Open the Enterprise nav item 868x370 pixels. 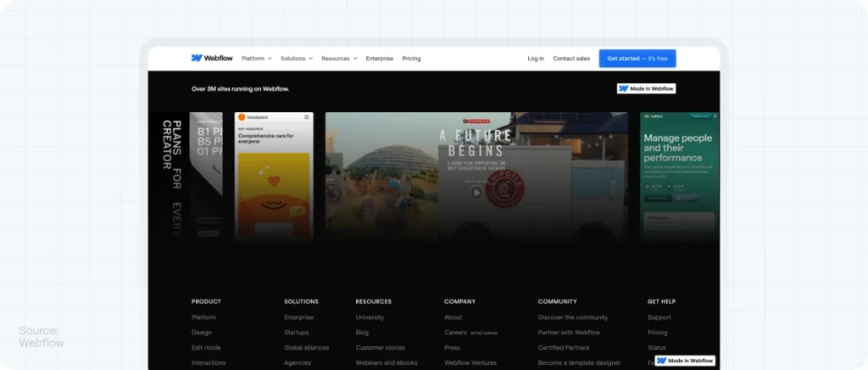379,59
